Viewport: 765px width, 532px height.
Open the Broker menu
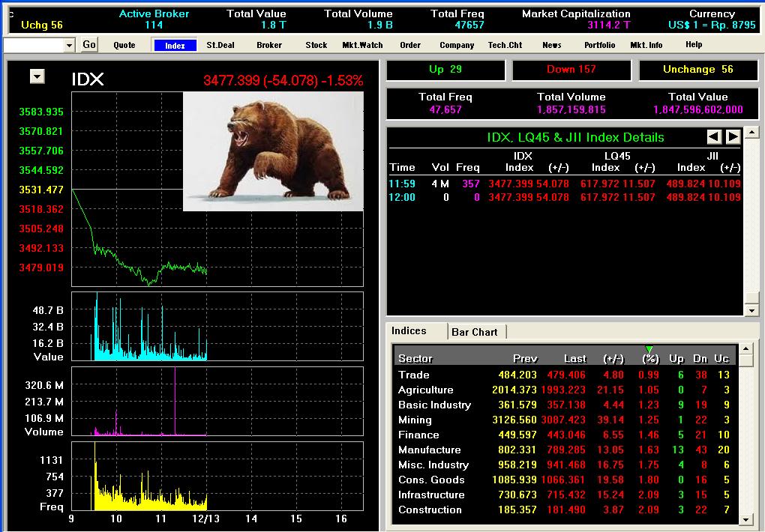click(x=269, y=45)
